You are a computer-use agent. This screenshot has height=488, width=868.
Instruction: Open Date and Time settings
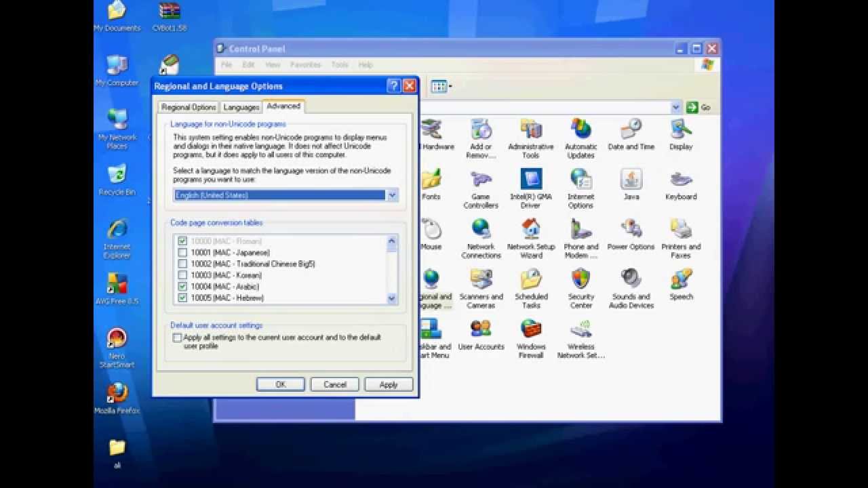pos(631,134)
